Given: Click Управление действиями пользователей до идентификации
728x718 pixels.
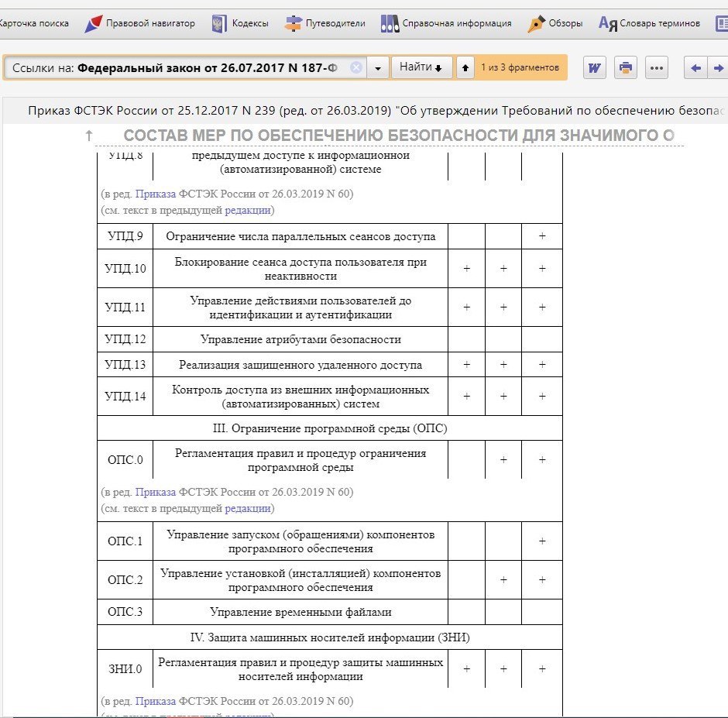Looking at the screenshot, I should 300,307.
